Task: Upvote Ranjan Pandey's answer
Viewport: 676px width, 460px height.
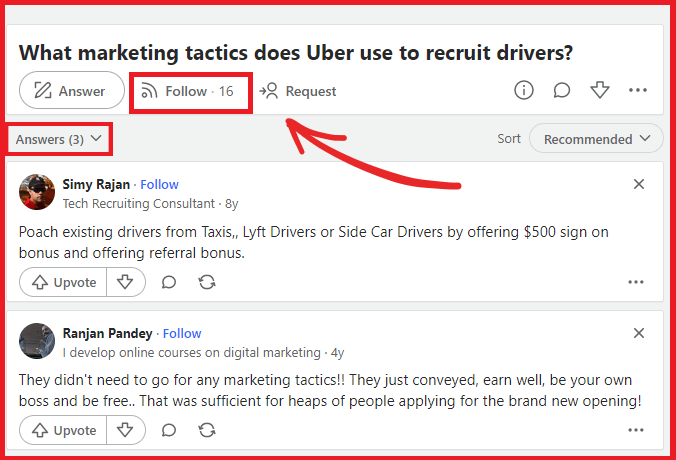Action: [63, 430]
